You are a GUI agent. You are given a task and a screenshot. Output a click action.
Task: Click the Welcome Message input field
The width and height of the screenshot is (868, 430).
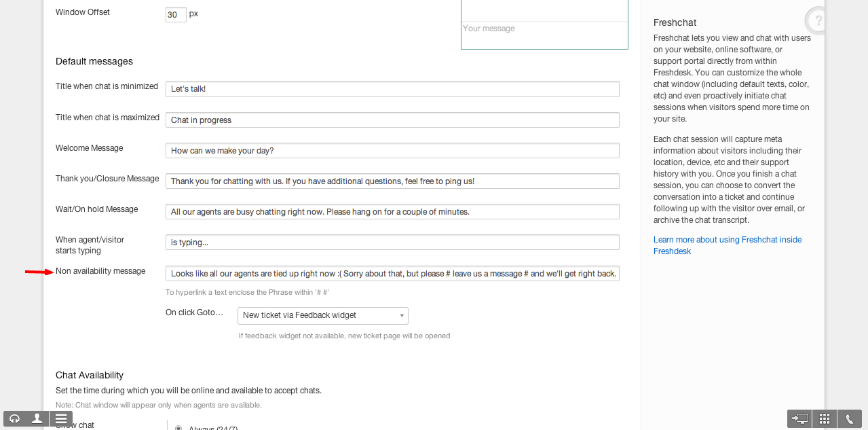pyautogui.click(x=392, y=151)
